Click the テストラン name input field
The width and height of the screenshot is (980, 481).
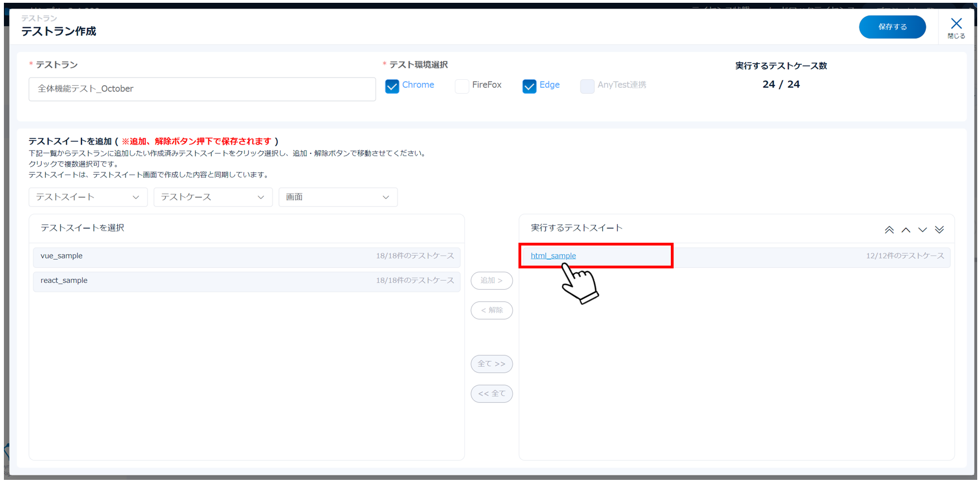click(x=202, y=89)
